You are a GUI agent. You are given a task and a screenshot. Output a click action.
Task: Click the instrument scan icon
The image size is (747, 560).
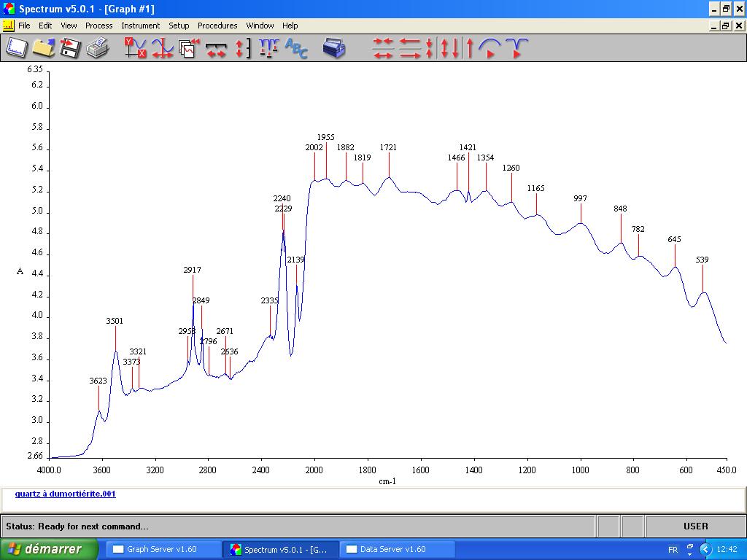tap(334, 48)
